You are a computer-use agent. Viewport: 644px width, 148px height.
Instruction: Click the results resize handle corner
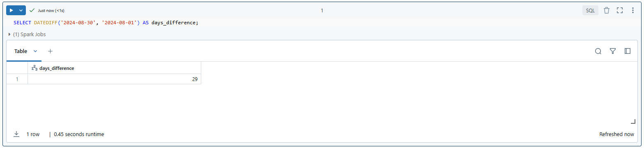(x=633, y=121)
